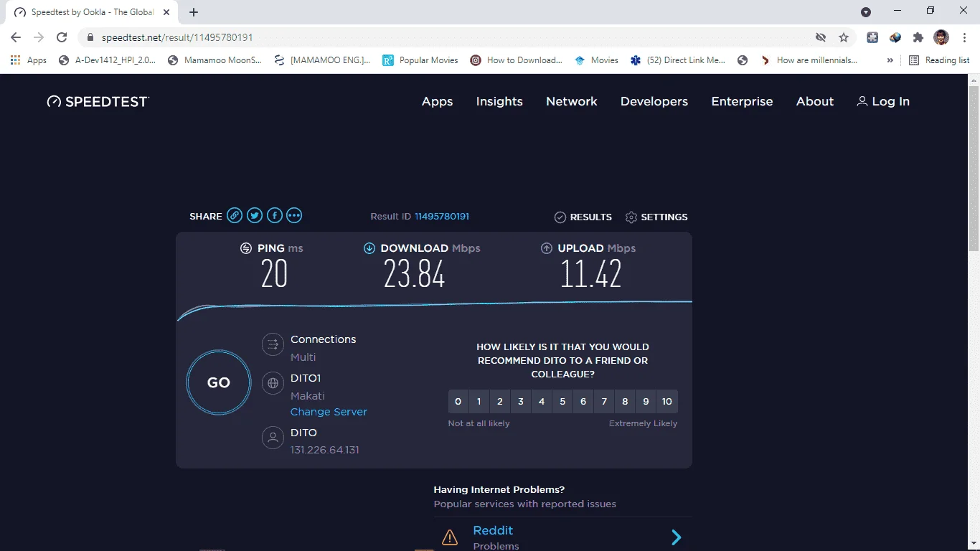The height and width of the screenshot is (551, 980).
Task: Reload the Speedtest page
Action: (x=62, y=37)
